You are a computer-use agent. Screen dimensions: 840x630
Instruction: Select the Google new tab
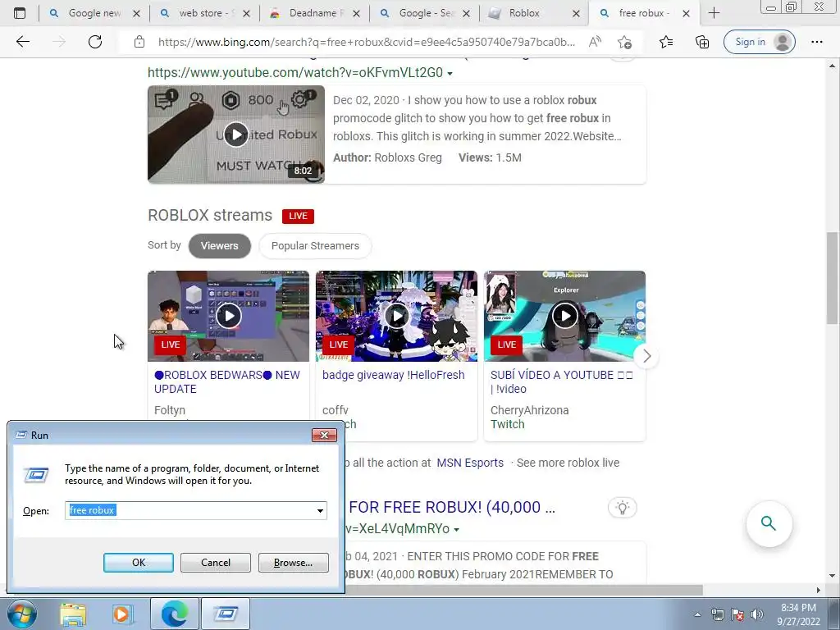click(94, 13)
